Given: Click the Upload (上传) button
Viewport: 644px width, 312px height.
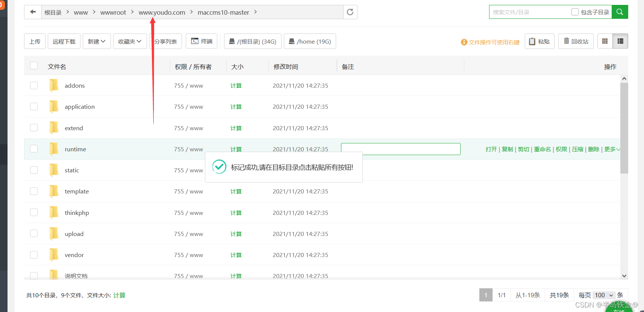Looking at the screenshot, I should 35,41.
